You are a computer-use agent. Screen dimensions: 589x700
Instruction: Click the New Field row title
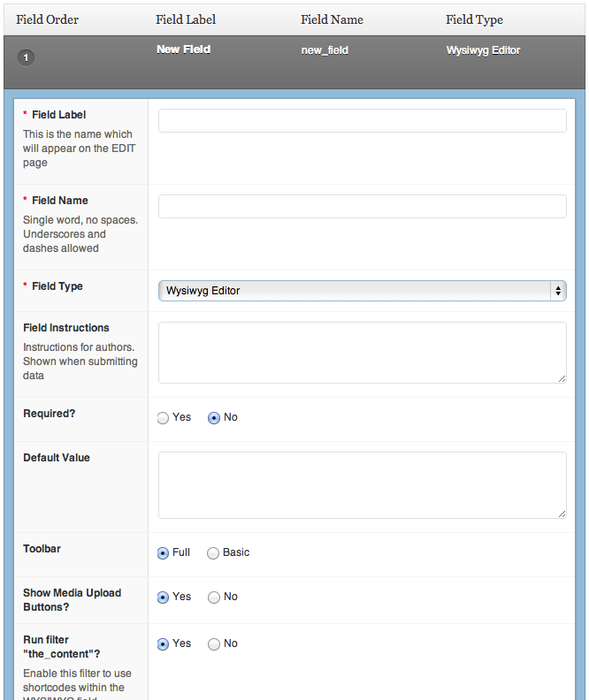pos(183,49)
